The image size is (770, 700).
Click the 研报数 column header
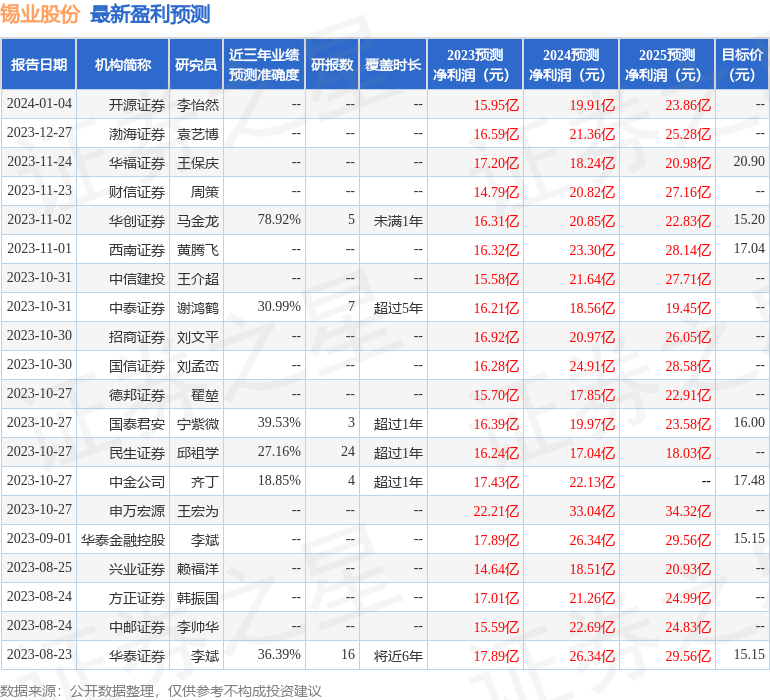[332, 64]
